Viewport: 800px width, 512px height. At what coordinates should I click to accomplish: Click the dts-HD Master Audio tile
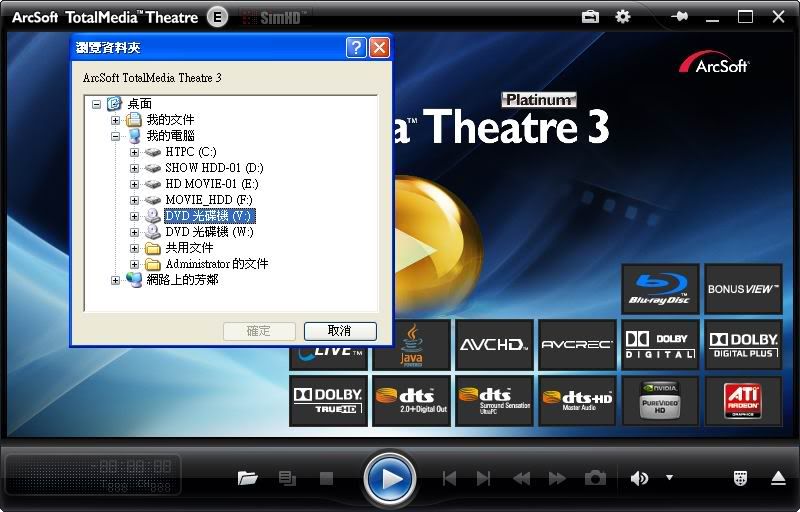tap(577, 401)
